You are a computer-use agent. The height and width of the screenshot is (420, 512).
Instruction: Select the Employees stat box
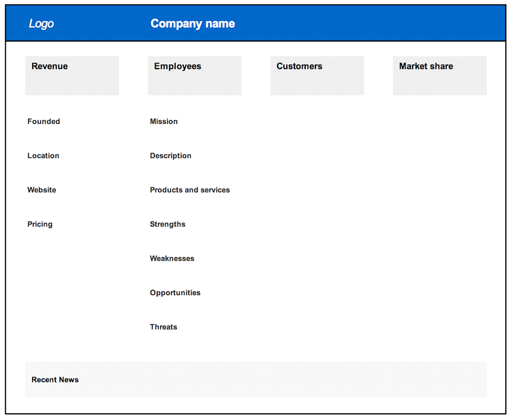(x=195, y=75)
